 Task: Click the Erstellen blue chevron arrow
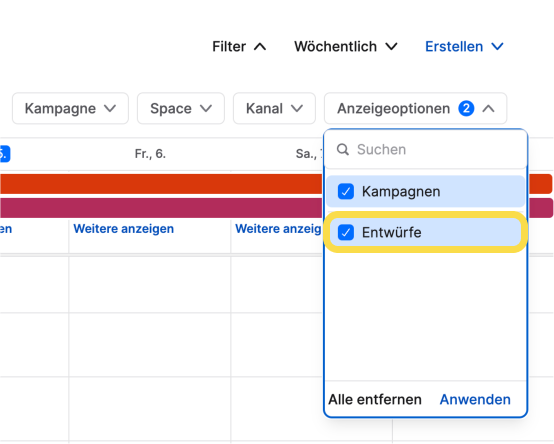point(498,47)
